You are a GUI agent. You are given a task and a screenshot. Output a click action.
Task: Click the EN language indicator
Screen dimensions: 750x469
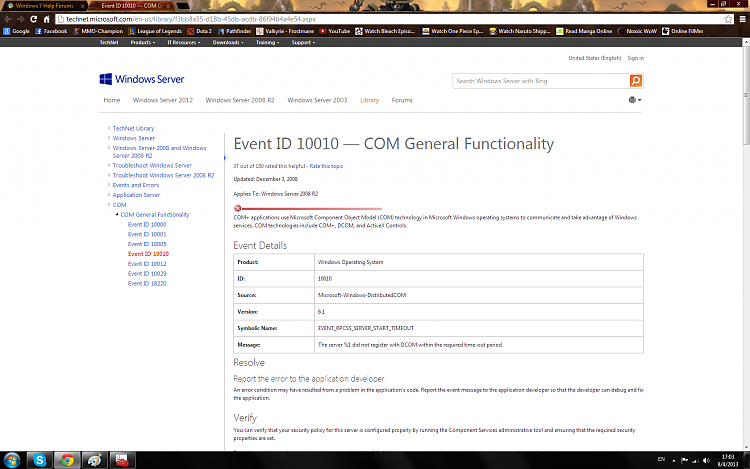(x=661, y=459)
